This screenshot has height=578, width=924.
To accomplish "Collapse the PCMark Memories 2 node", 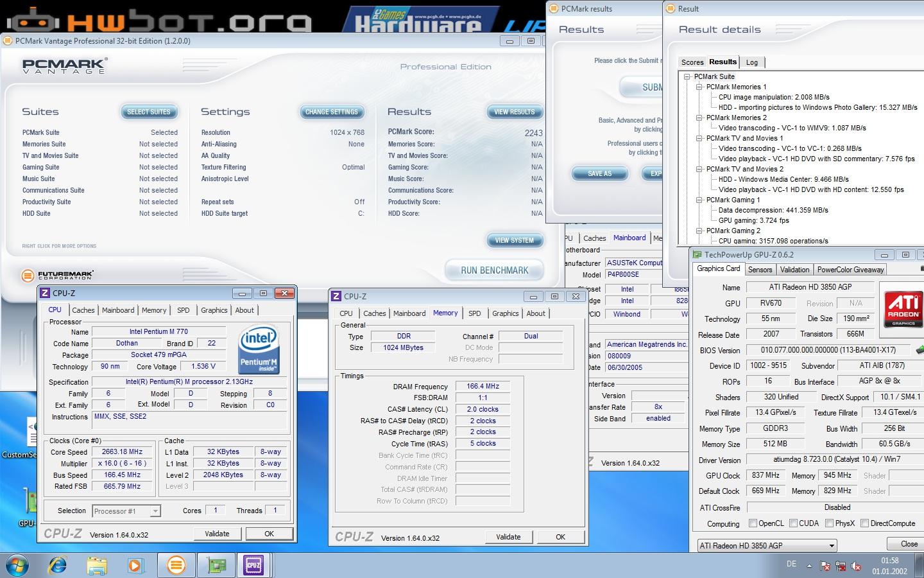I will 699,118.
